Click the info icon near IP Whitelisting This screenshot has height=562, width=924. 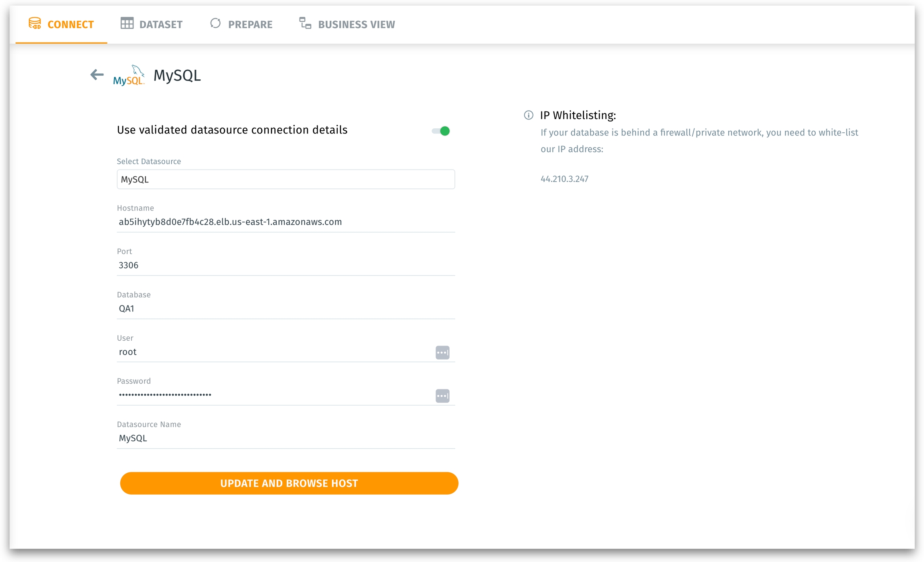[x=528, y=115]
